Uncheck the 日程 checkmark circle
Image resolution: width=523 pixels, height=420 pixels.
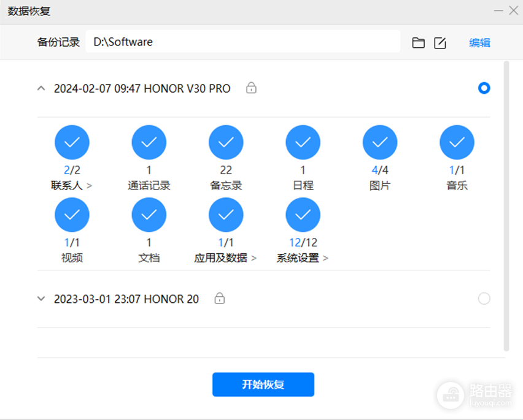303,142
